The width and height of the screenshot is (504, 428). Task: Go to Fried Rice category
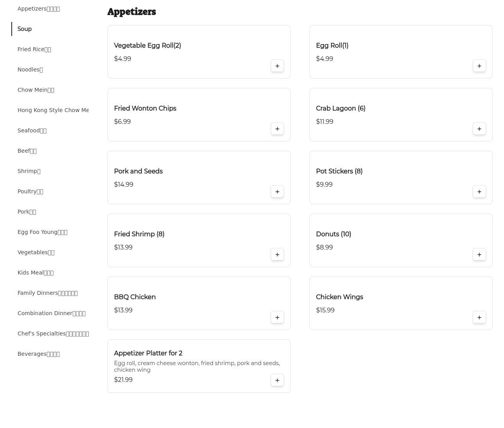(34, 49)
